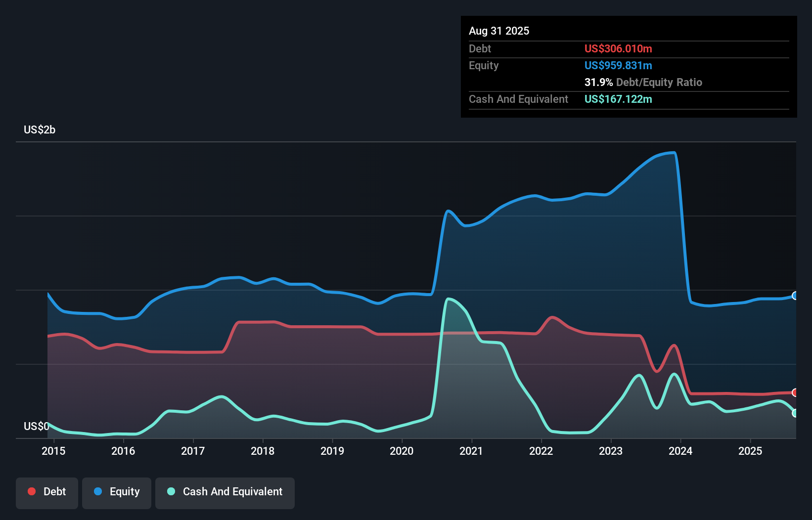Screen dimensions: 812x520
Task: Click the red Debt value US$306.010m in the tooltip
Action: pyautogui.click(x=618, y=48)
